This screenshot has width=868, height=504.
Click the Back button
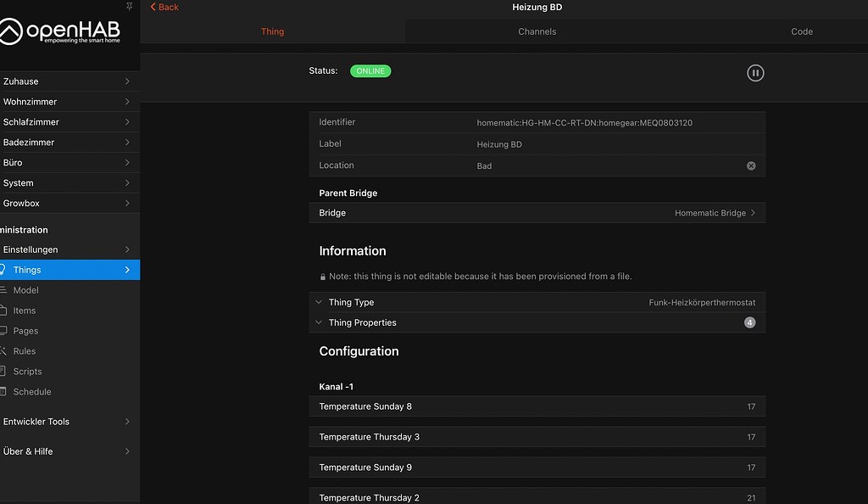coord(164,7)
